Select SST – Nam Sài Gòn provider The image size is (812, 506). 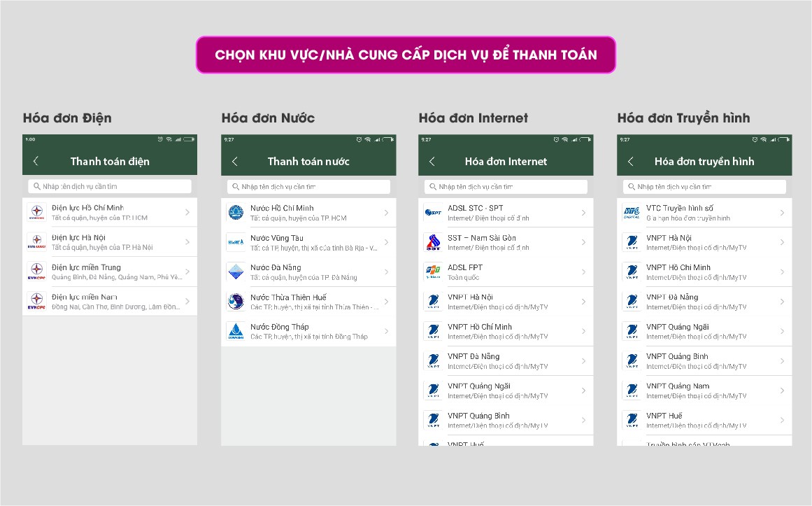(506, 242)
